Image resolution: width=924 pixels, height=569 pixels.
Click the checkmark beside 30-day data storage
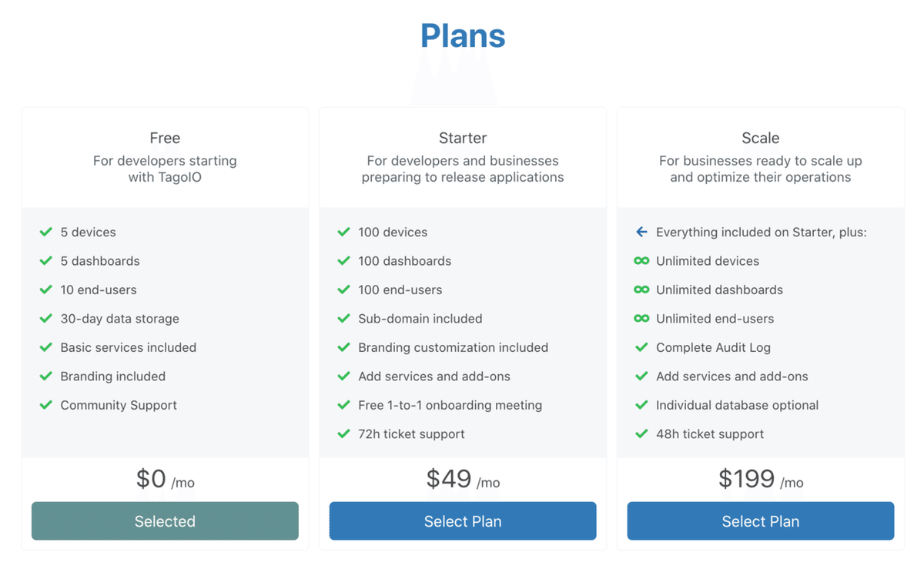[46, 319]
